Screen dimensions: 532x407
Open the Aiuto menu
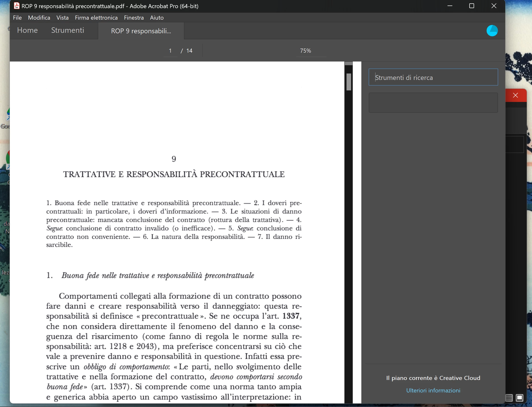point(157,18)
